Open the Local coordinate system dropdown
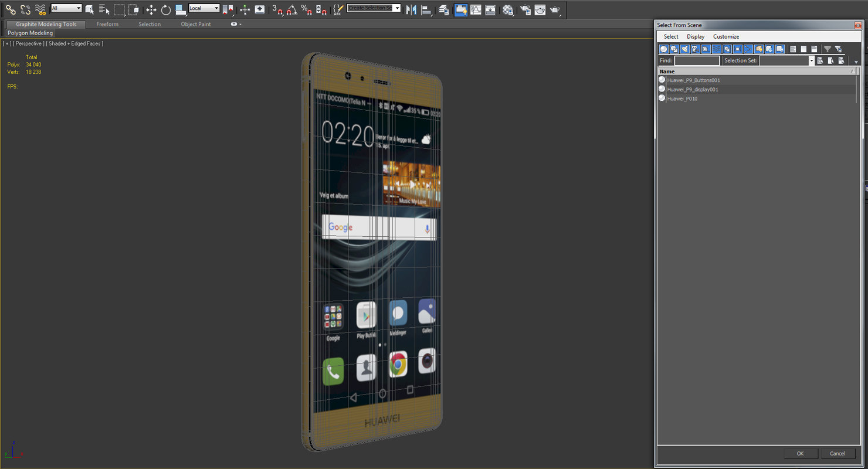The image size is (868, 469). coord(204,8)
